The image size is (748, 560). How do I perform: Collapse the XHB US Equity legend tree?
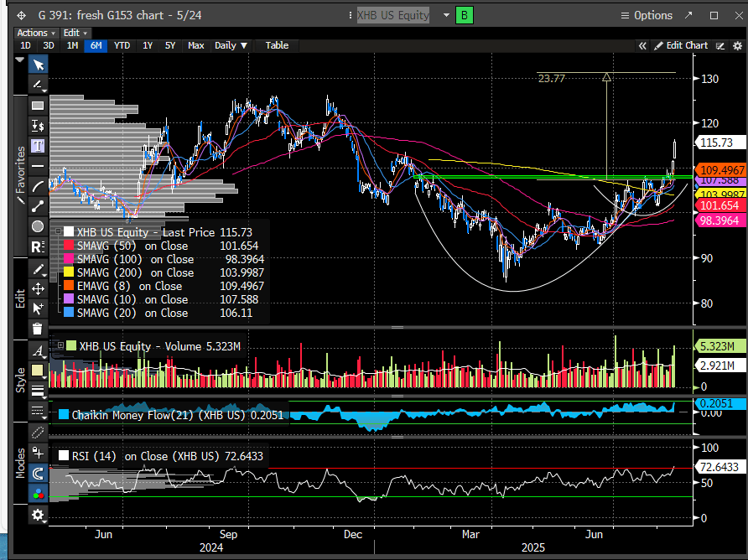57,231
